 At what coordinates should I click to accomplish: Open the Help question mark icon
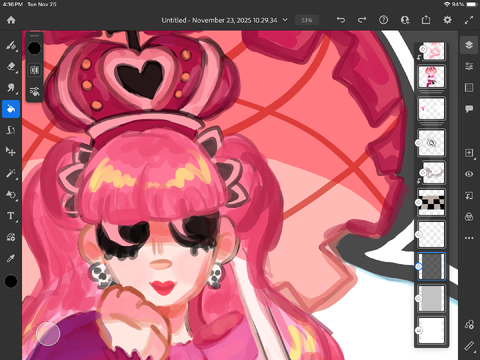(x=383, y=20)
